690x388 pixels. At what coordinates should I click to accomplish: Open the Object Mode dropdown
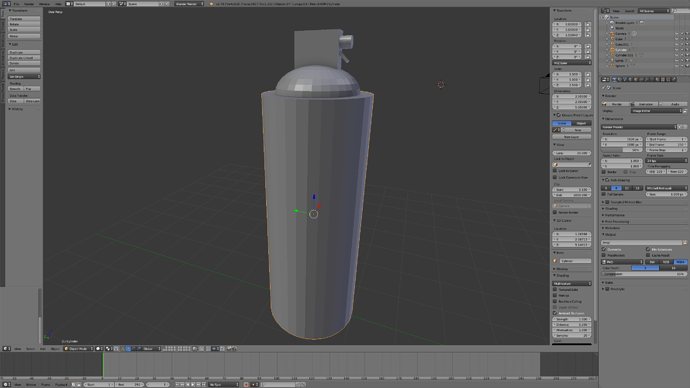click(78, 348)
